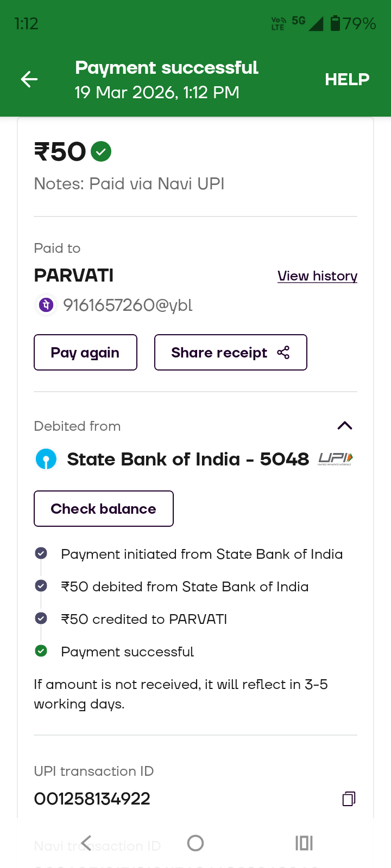Viewport: 391px width, 868px height.
Task: Tap the green success checkmark beside ₹50
Action: pos(101,151)
